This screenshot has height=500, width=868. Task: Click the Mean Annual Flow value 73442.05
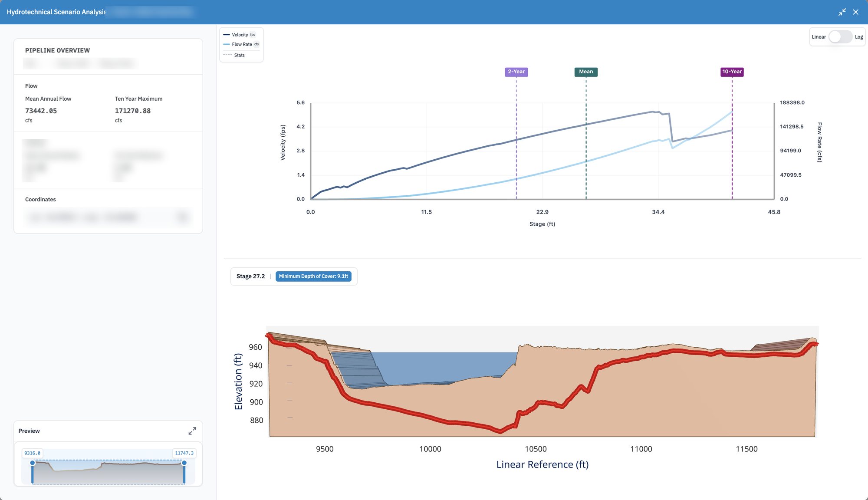tap(41, 111)
